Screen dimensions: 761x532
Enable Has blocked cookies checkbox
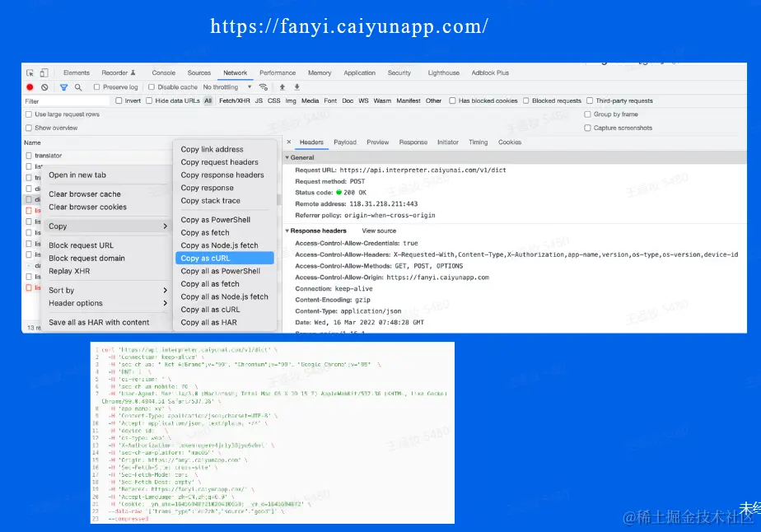pos(452,100)
